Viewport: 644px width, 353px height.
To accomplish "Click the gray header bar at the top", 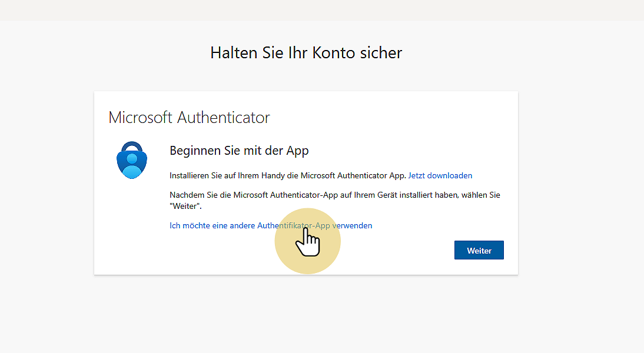I will pos(322,10).
